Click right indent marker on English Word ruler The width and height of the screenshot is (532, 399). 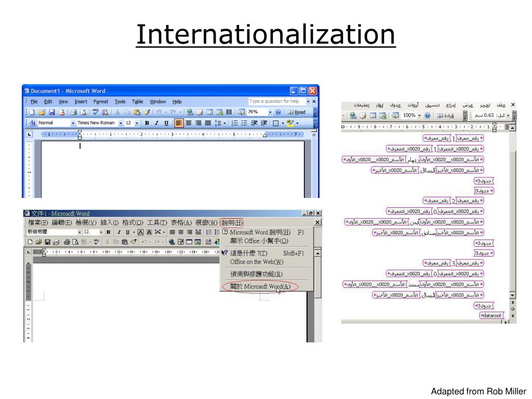click(x=264, y=136)
